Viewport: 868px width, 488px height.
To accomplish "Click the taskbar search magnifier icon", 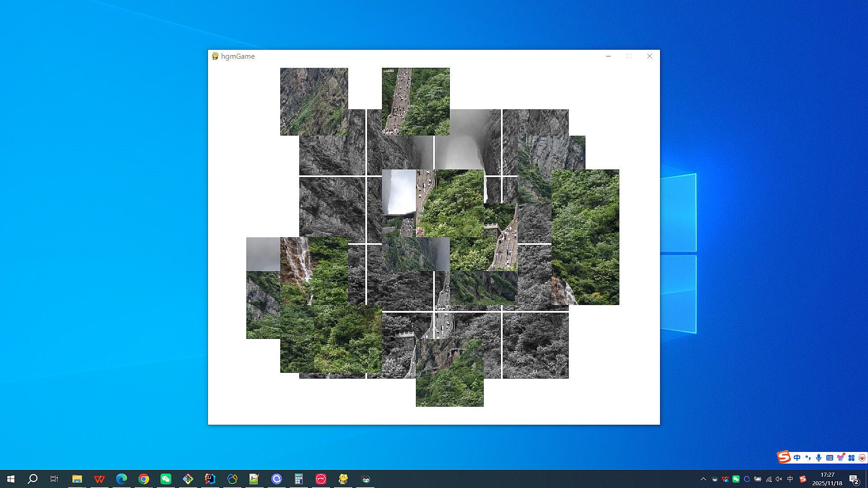I will point(33,479).
